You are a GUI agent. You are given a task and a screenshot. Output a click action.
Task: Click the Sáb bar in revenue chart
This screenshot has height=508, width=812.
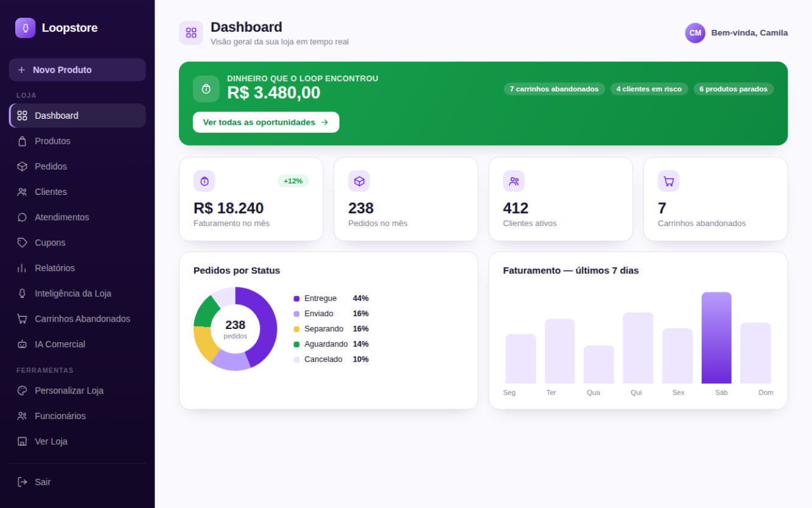point(716,338)
